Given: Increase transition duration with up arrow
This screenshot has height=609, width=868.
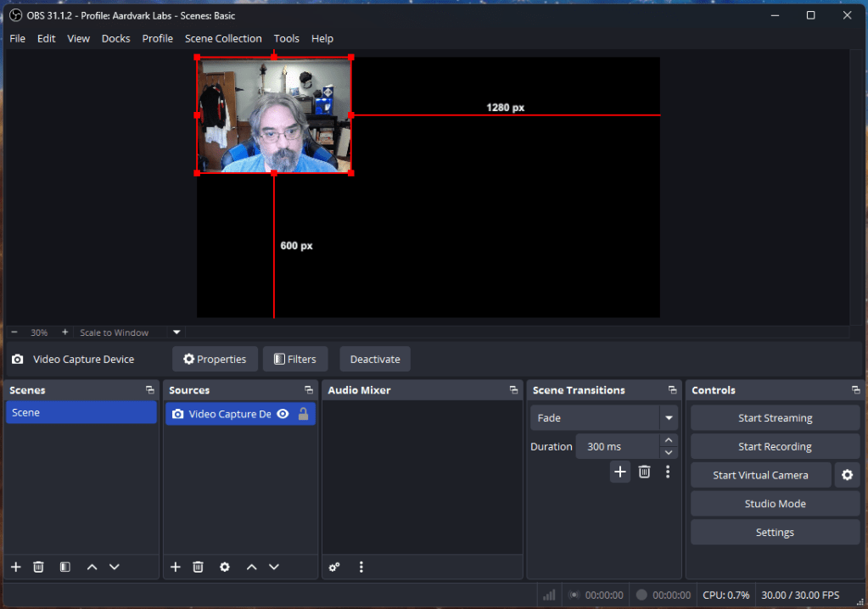Looking at the screenshot, I should [669, 440].
